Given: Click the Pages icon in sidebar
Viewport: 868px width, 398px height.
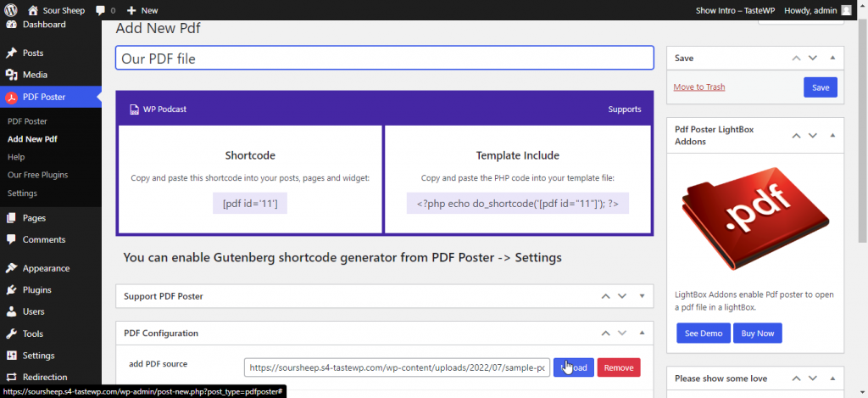Looking at the screenshot, I should pos(11,218).
